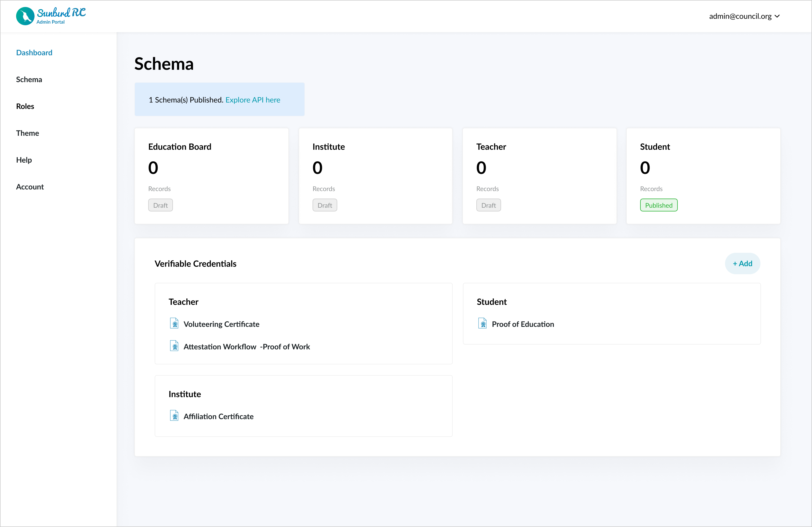
Task: Go to Schema in the sidebar
Action: pyautogui.click(x=29, y=79)
